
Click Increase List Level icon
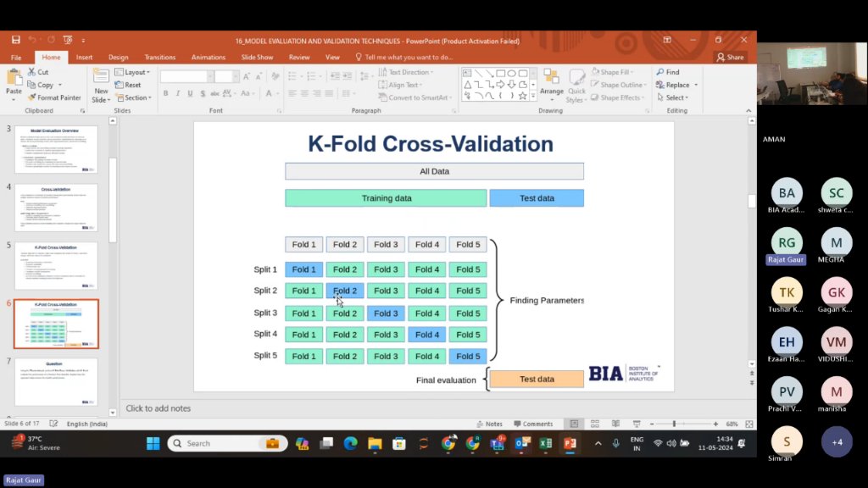[347, 76]
